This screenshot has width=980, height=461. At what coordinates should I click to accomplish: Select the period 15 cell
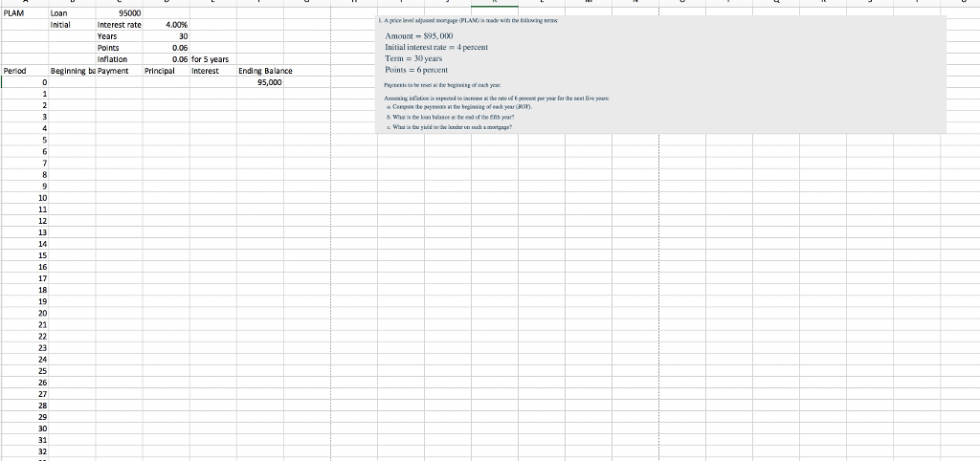pos(25,255)
